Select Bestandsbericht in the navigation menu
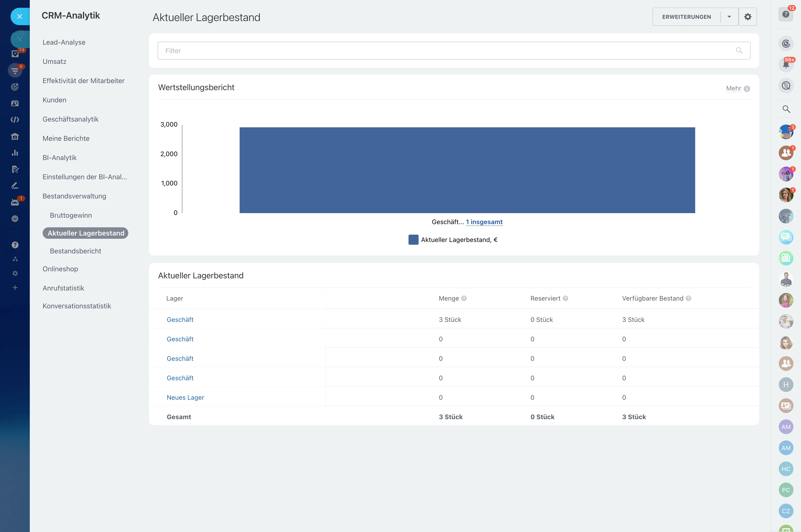This screenshot has height=532, width=801. click(x=76, y=251)
